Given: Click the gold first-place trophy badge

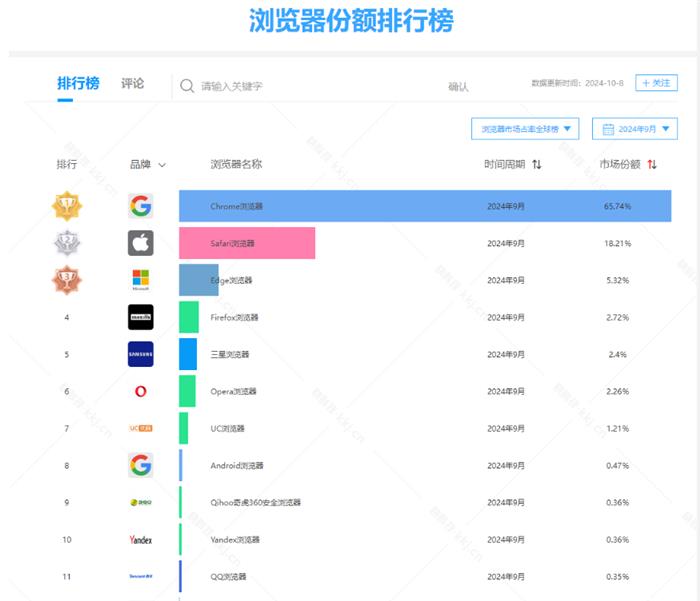Looking at the screenshot, I should 67,206.
